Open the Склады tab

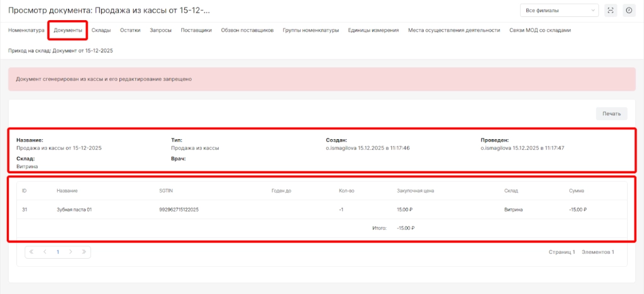(101, 30)
